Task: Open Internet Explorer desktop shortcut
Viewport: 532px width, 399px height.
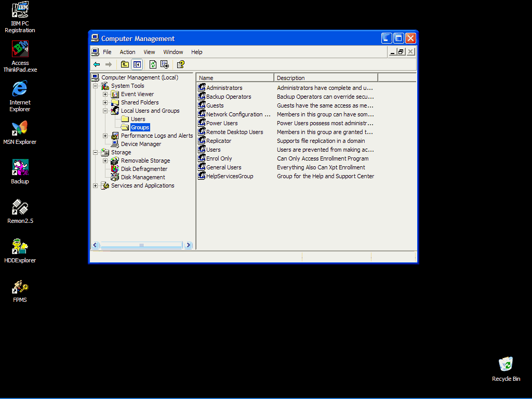Action: click(20, 96)
